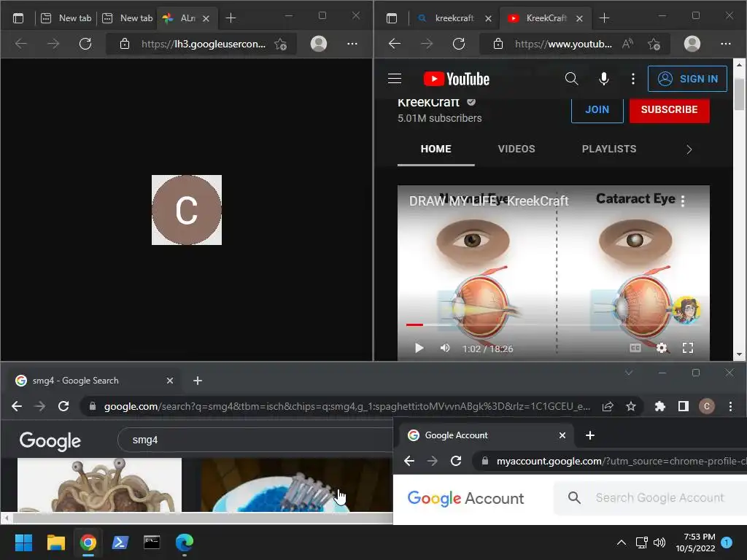Switch to first New tab in left Edge window
The image size is (747, 560).
[x=66, y=18]
